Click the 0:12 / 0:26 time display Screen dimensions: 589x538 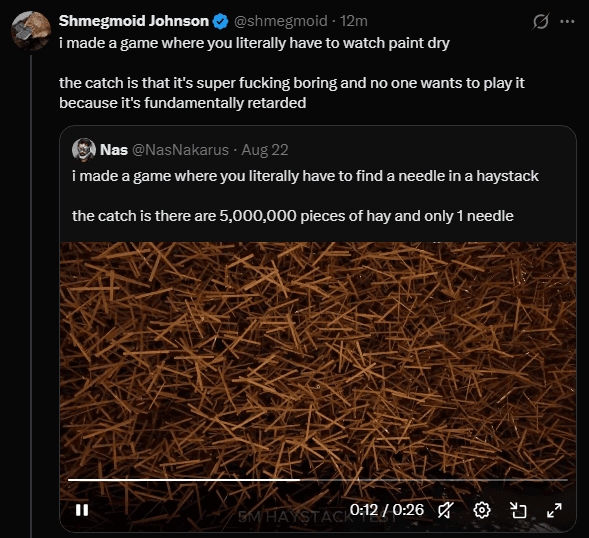(x=387, y=510)
